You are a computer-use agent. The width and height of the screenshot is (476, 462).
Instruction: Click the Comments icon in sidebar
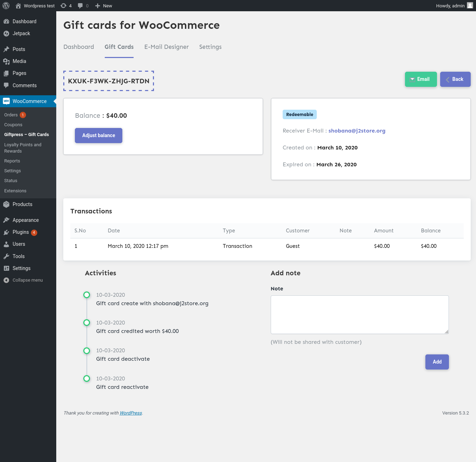(x=6, y=85)
